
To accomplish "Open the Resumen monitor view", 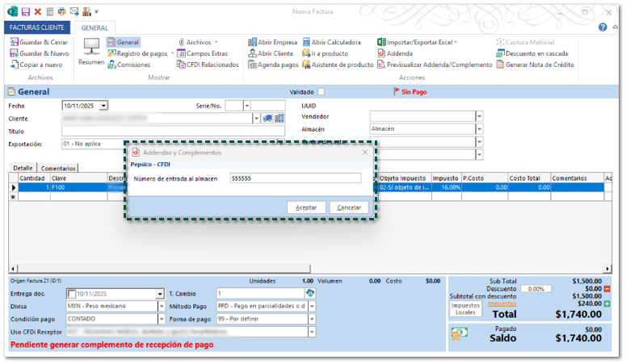I will point(90,52).
